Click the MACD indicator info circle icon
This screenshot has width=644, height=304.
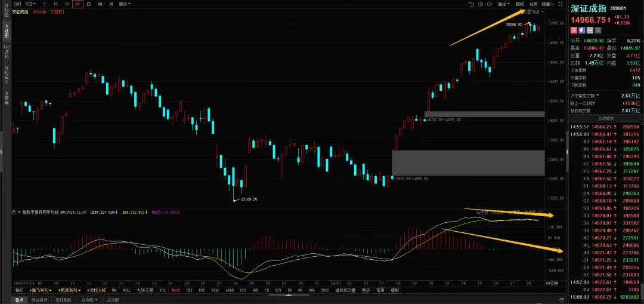pyautogui.click(x=14, y=212)
